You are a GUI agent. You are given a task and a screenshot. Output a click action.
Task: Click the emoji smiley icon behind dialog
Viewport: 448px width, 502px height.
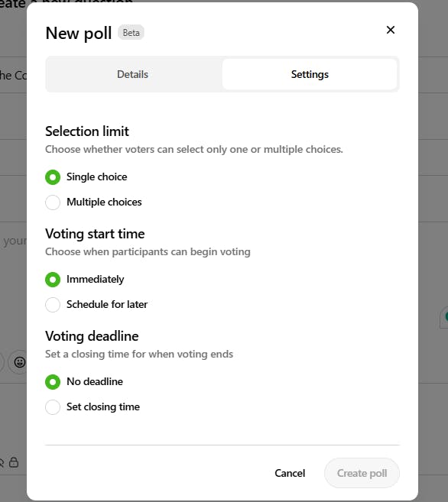coord(20,362)
